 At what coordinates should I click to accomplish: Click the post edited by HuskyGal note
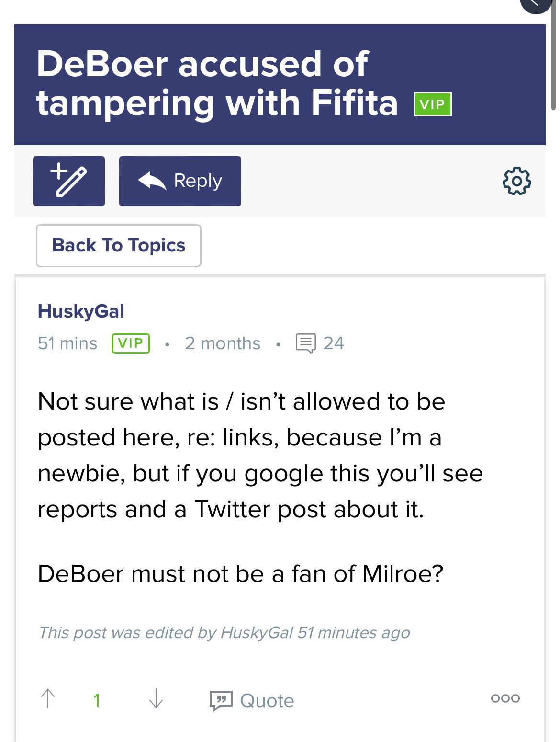point(224,633)
